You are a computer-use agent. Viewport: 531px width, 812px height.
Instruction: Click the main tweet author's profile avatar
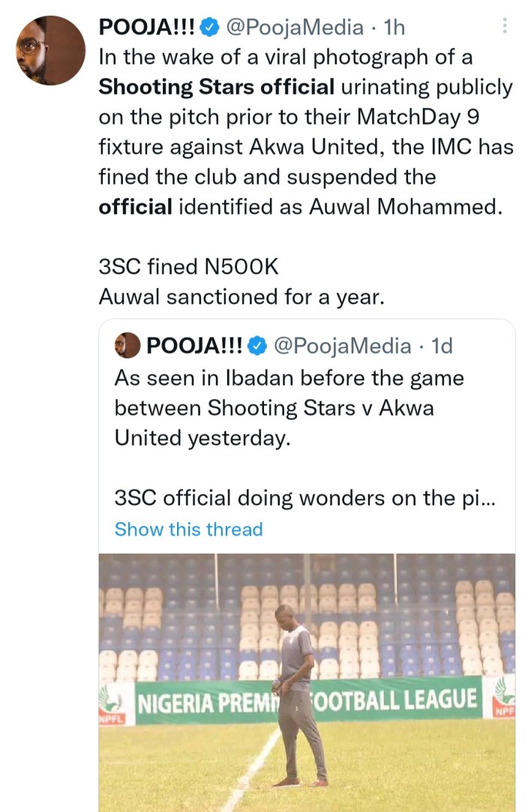[x=50, y=50]
